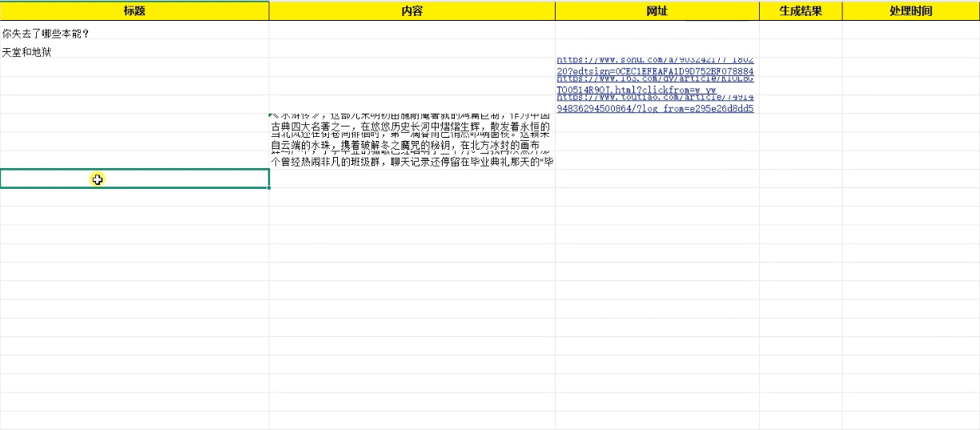Image resolution: width=980 pixels, height=430 pixels.
Task: Click the 生成结果 column header cell
Action: [x=800, y=11]
